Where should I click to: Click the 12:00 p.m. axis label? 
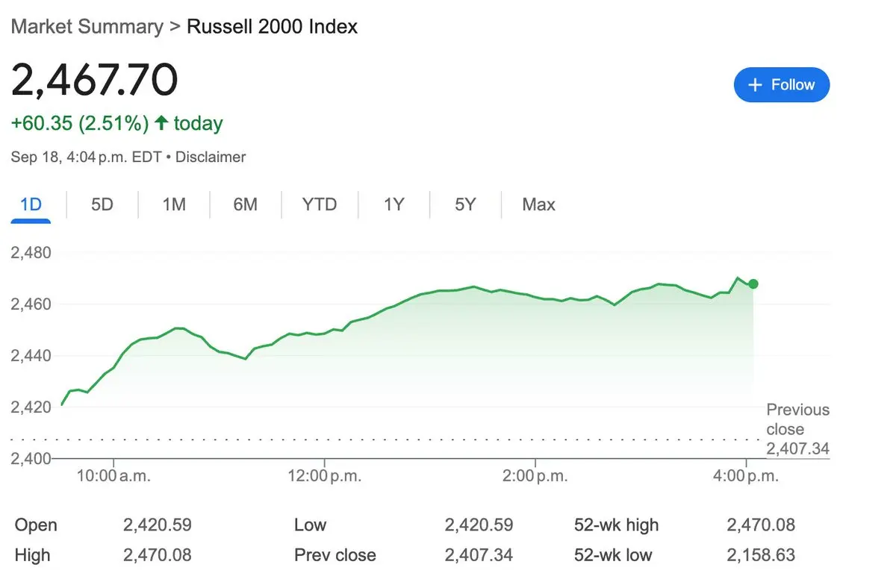point(324,476)
